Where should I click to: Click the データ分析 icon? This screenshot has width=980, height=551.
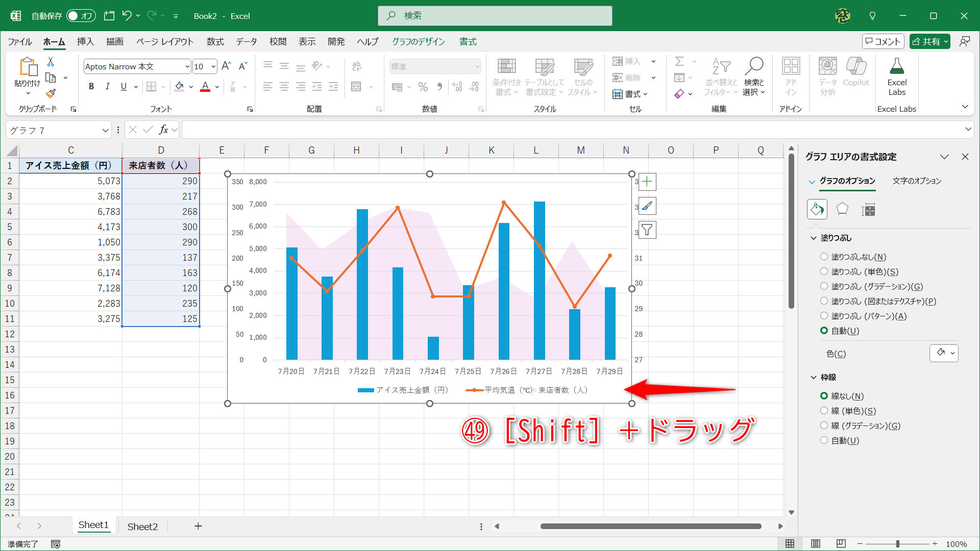tap(827, 74)
